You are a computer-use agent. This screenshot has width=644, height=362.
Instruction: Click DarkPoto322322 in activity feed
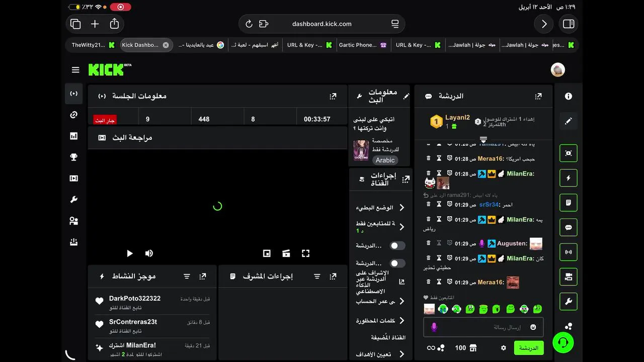[135, 299]
